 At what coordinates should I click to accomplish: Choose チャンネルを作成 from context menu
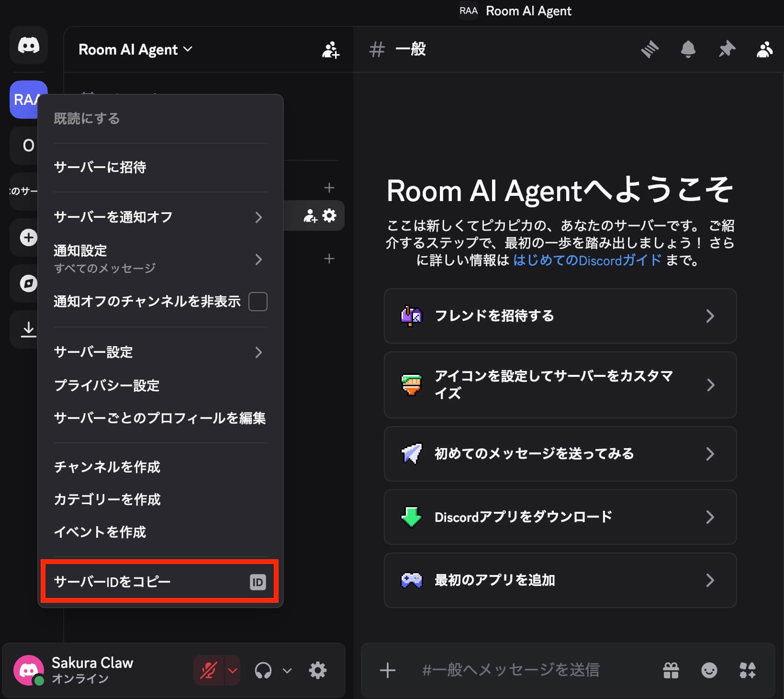(x=107, y=467)
